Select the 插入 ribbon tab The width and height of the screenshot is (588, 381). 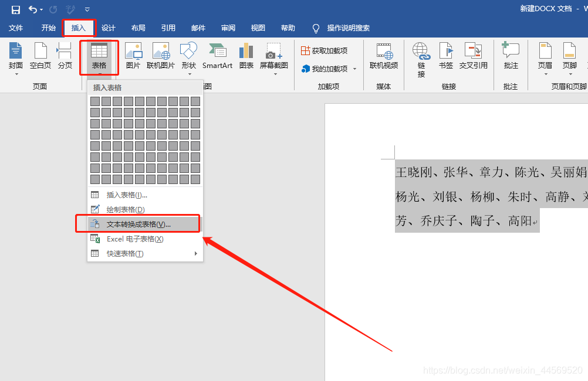[x=79, y=28]
